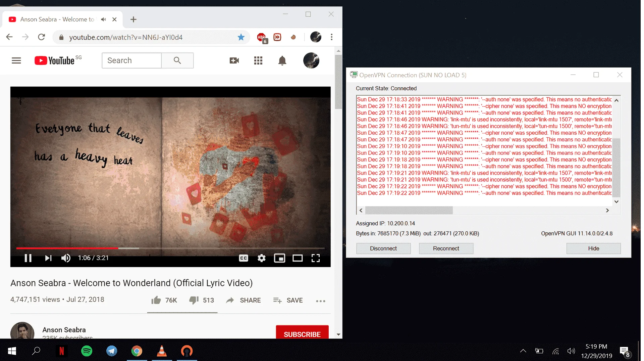This screenshot has height=361, width=644.
Task: Pause the YouTube video
Action: coord(28,258)
